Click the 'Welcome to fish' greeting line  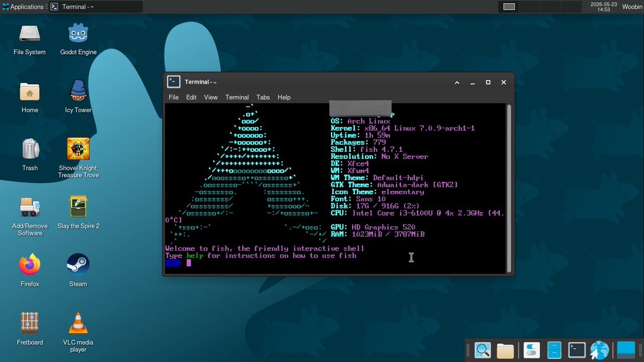point(265,249)
